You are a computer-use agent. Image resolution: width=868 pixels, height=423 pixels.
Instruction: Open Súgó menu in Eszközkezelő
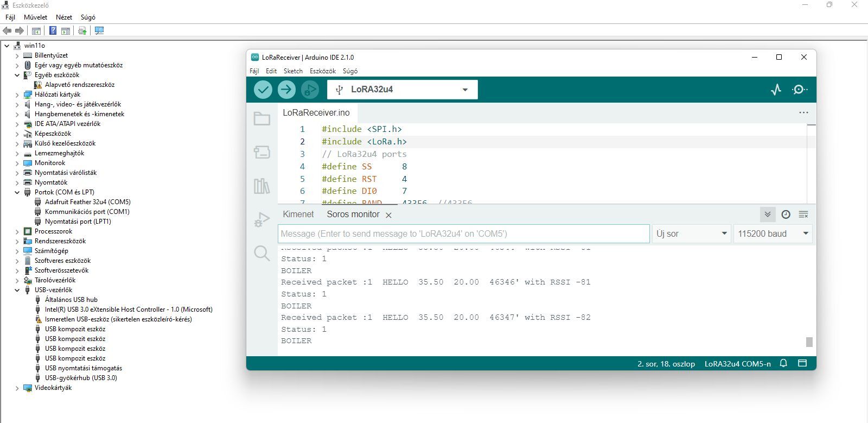tap(88, 17)
